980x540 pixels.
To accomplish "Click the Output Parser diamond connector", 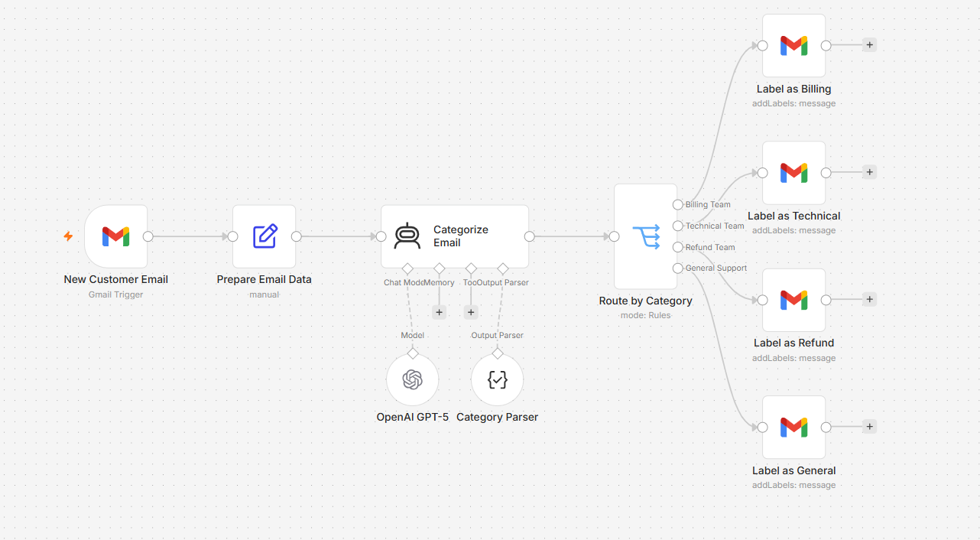I will [x=503, y=268].
